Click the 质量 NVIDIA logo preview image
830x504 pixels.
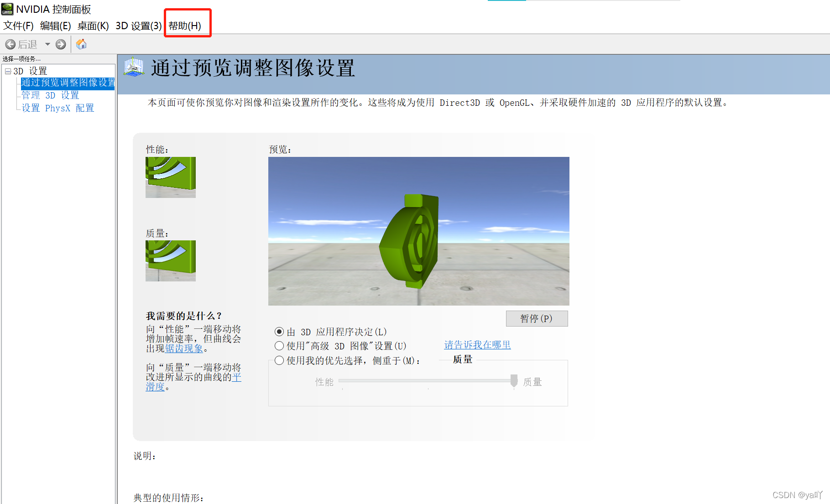click(x=170, y=260)
